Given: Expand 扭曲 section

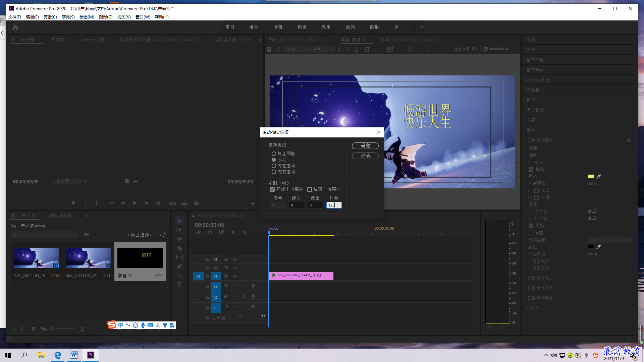Looking at the screenshot, I should (x=529, y=163).
